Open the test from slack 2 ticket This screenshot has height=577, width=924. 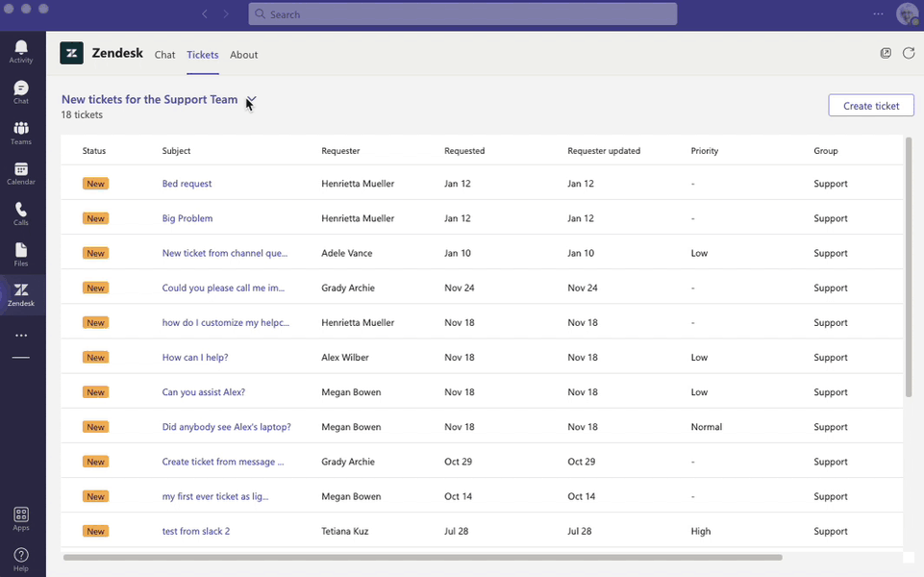click(195, 531)
